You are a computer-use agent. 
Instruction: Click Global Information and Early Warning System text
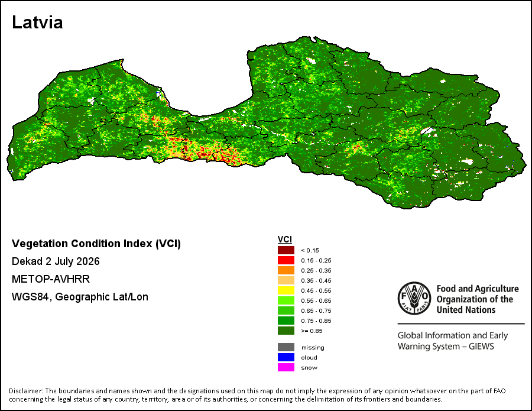pyautogui.click(x=453, y=341)
